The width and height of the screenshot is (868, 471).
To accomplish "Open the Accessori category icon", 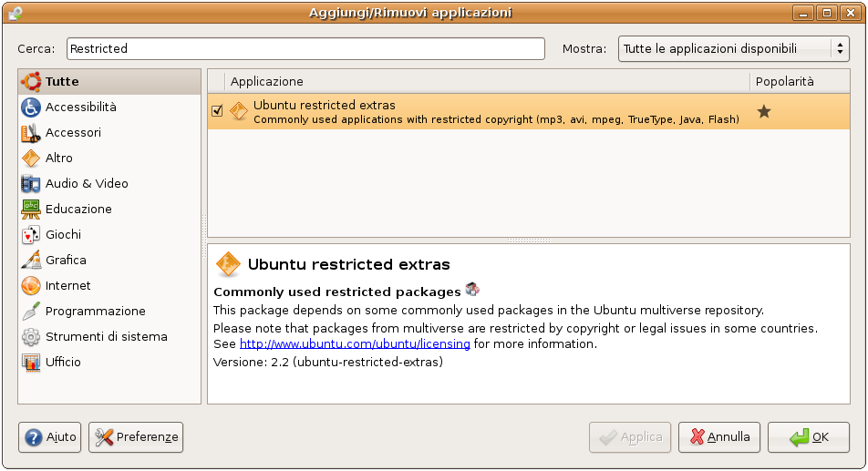I will pos(31,133).
